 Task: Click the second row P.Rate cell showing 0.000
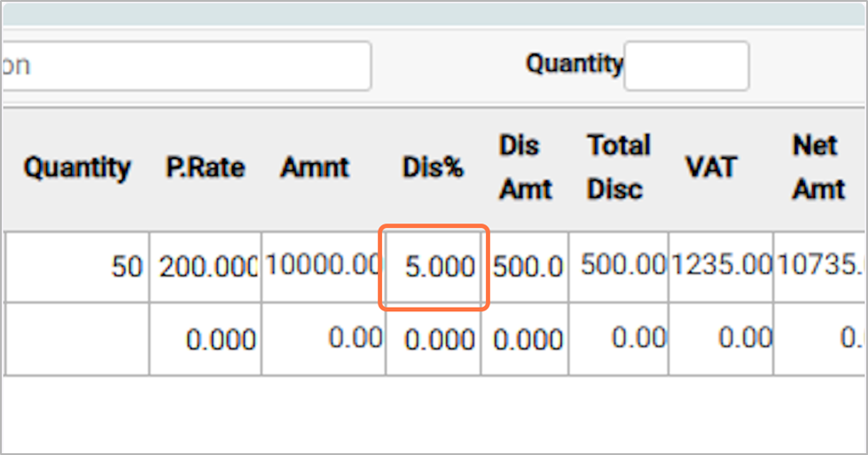pos(205,339)
